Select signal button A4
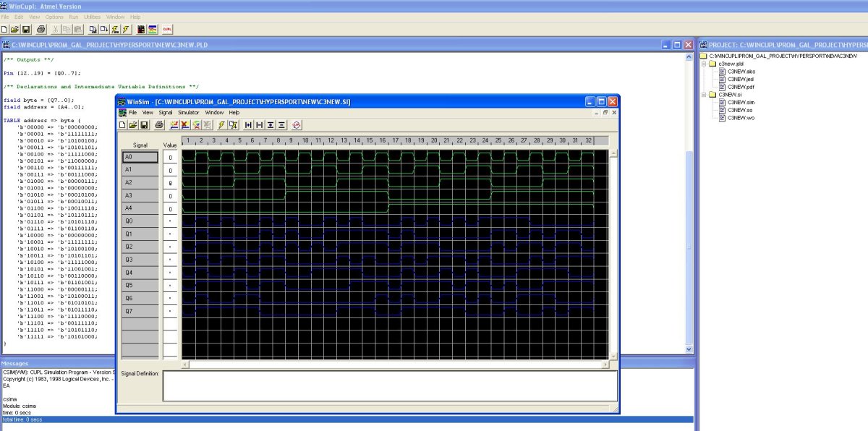This screenshot has height=431, width=868. tap(140, 208)
